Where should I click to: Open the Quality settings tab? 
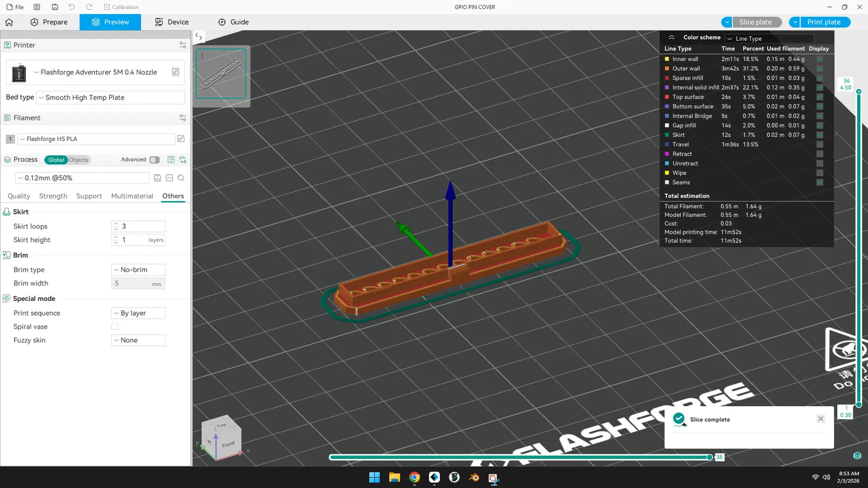click(19, 196)
